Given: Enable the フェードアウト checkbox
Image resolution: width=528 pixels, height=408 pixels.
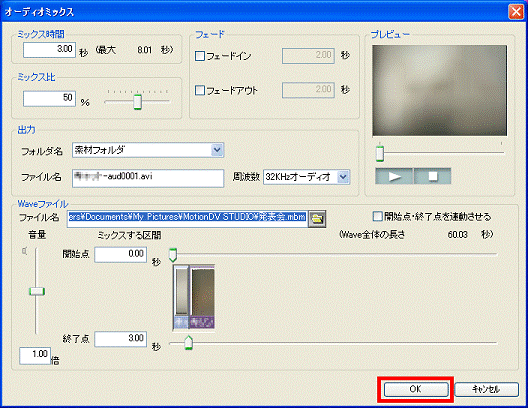Looking at the screenshot, I should click(x=200, y=90).
